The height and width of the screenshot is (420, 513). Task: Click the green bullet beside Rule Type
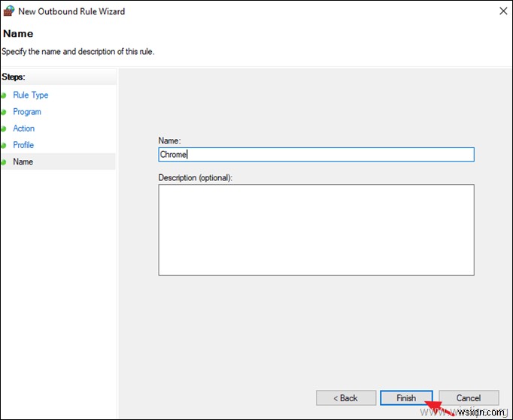[x=4, y=95]
